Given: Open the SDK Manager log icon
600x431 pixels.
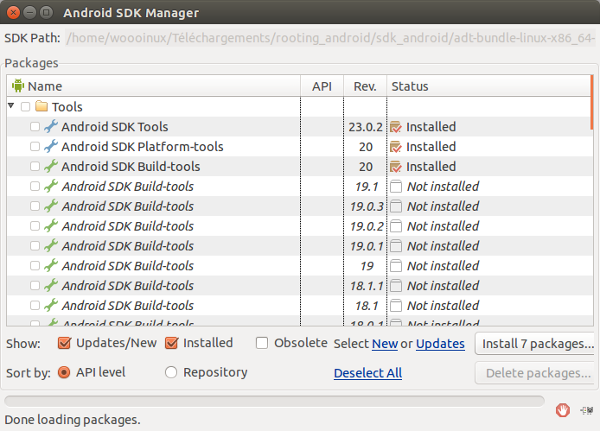Looking at the screenshot, I should tap(586, 411).
